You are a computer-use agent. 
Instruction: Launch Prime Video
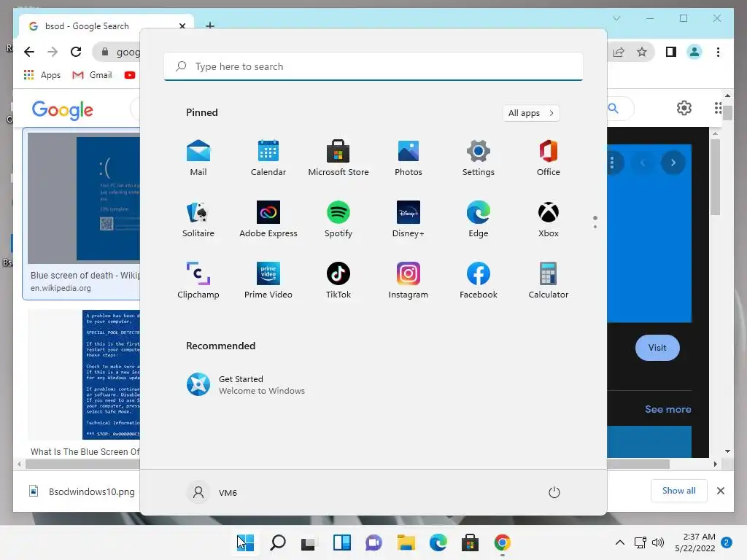[x=268, y=281]
